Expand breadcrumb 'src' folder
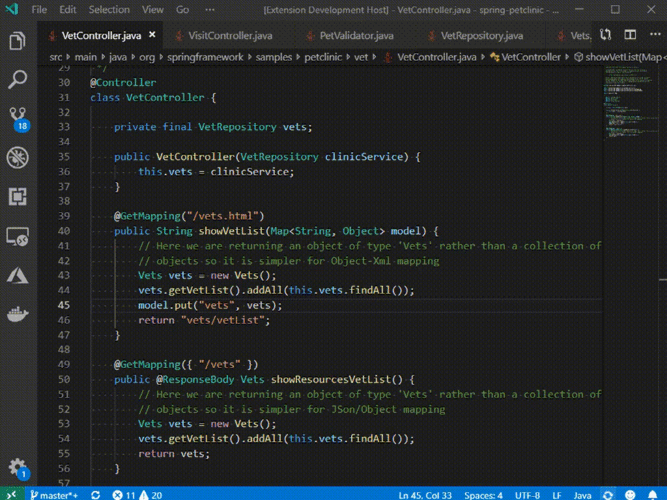The height and width of the screenshot is (500, 667). tap(55, 57)
